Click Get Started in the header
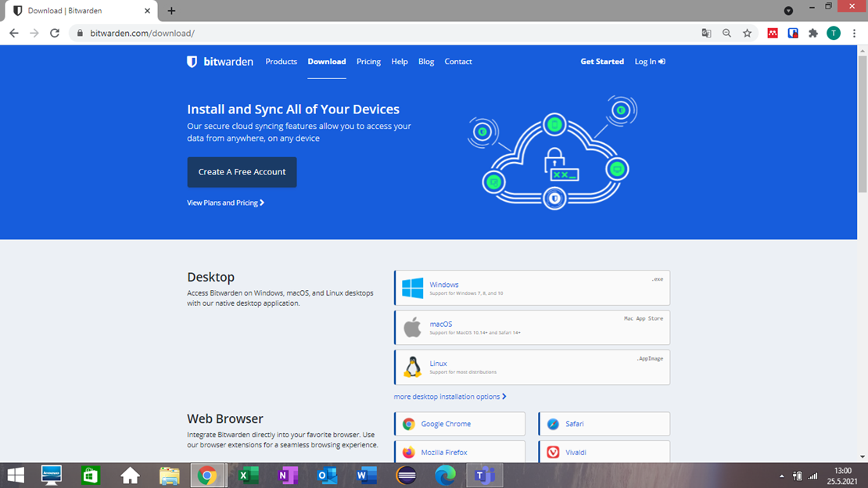 pos(602,62)
